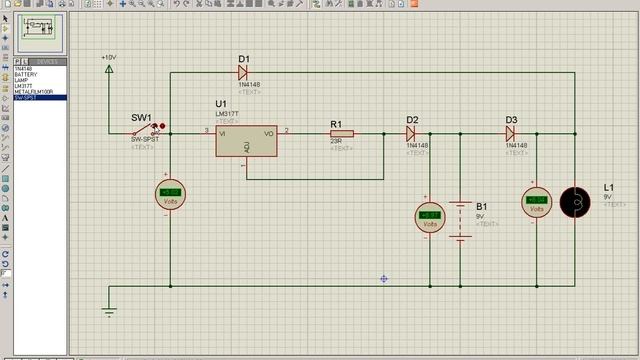
Task: Select the 2D graphics arc tool
Action: (5, 198)
